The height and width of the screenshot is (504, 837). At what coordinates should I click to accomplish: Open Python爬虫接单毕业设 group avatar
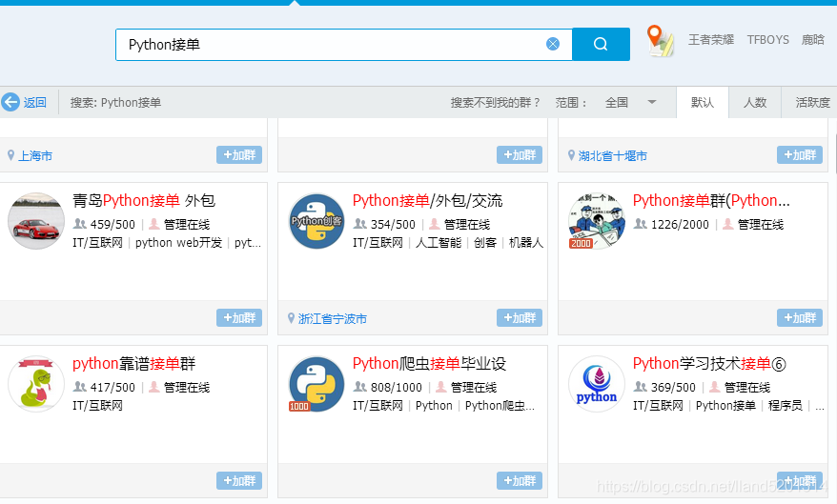(316, 384)
